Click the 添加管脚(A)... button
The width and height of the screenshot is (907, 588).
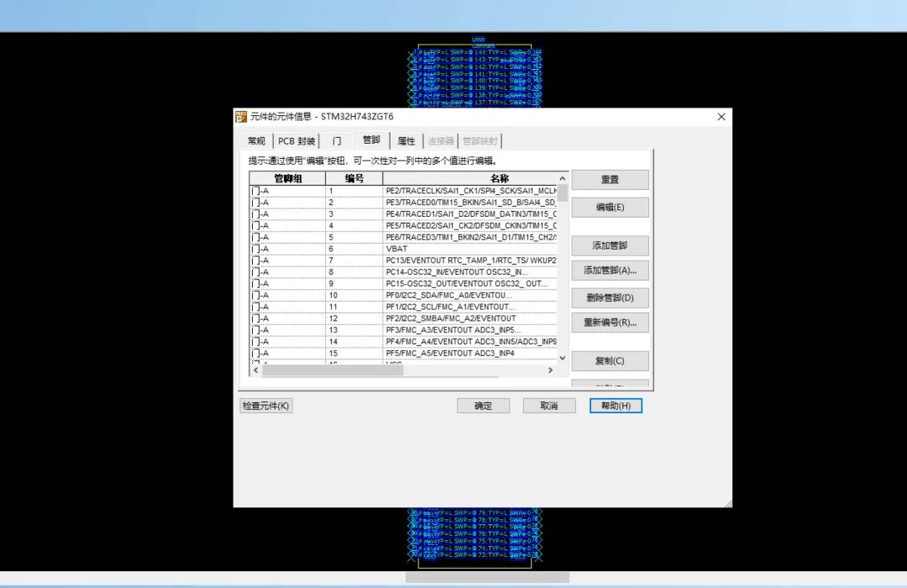coord(610,270)
